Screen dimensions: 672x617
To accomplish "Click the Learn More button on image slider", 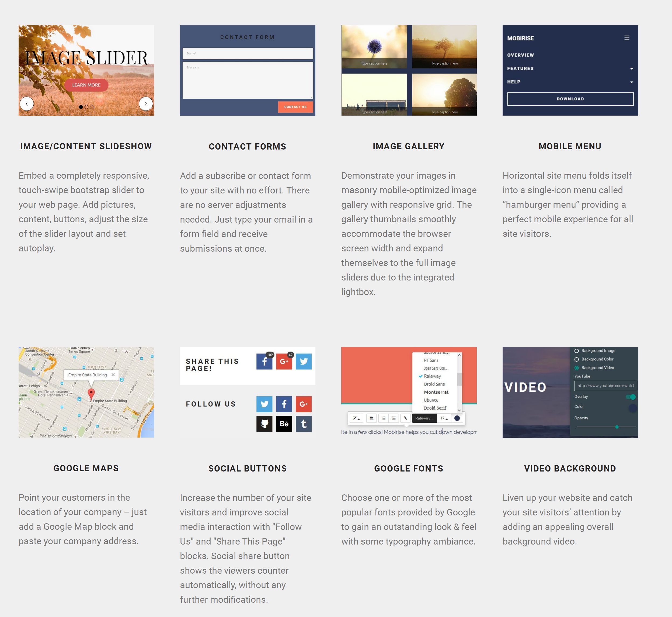I will tap(87, 84).
